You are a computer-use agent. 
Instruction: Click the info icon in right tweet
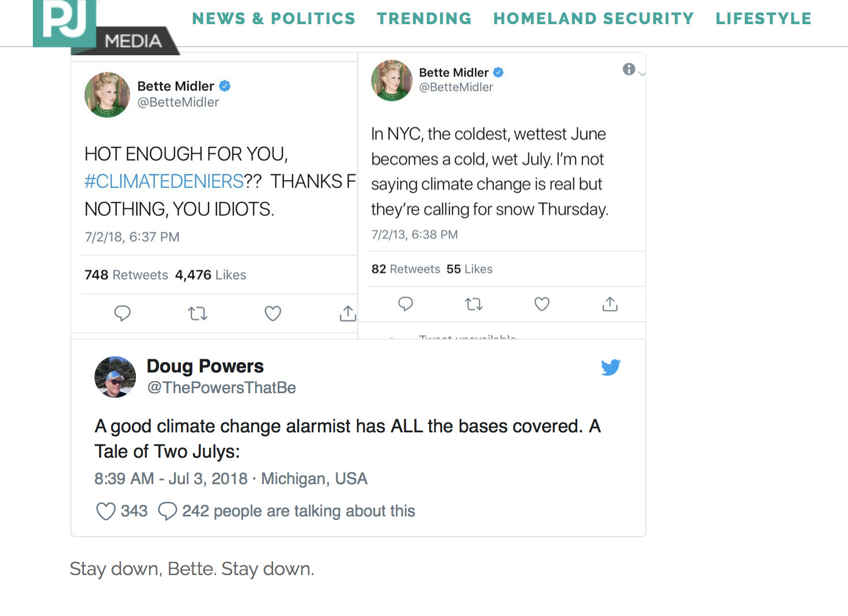[629, 69]
